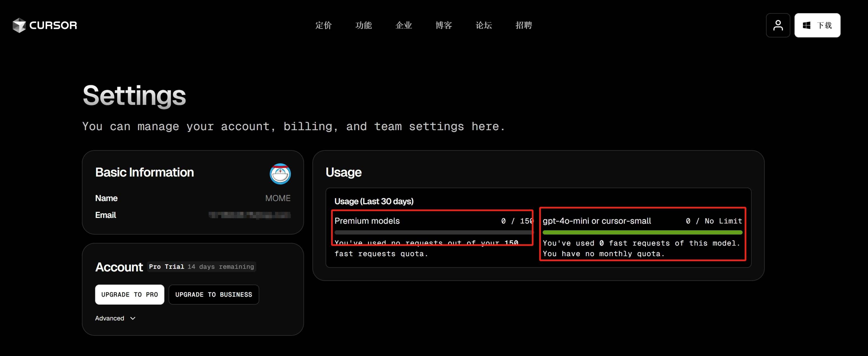Open the 定价 pricing menu item
The image size is (868, 356).
[324, 25]
